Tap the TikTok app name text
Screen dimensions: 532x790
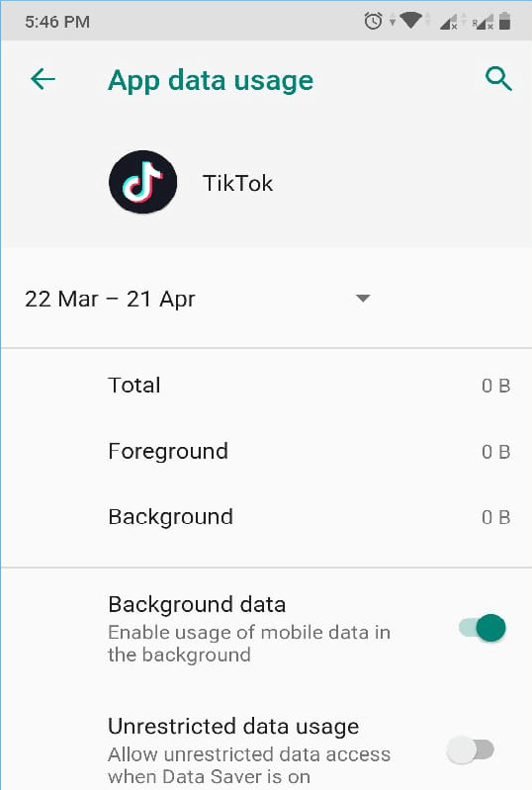(237, 183)
